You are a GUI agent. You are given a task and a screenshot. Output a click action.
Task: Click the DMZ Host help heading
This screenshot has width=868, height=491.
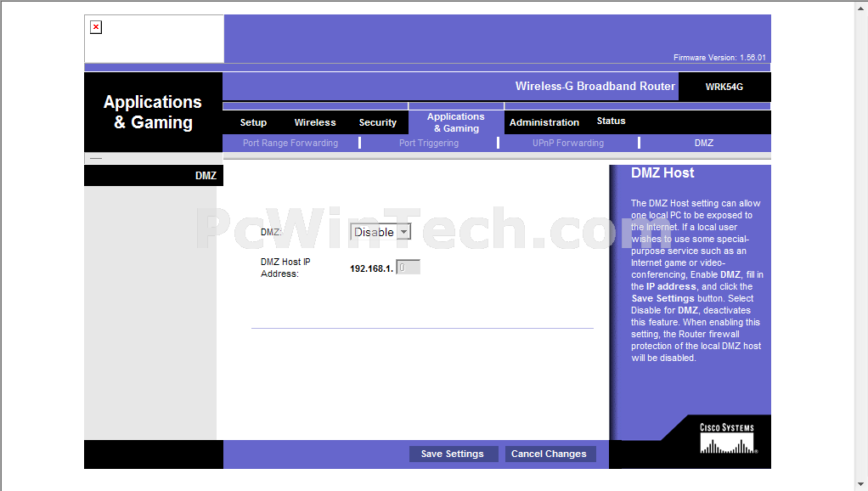[662, 172]
